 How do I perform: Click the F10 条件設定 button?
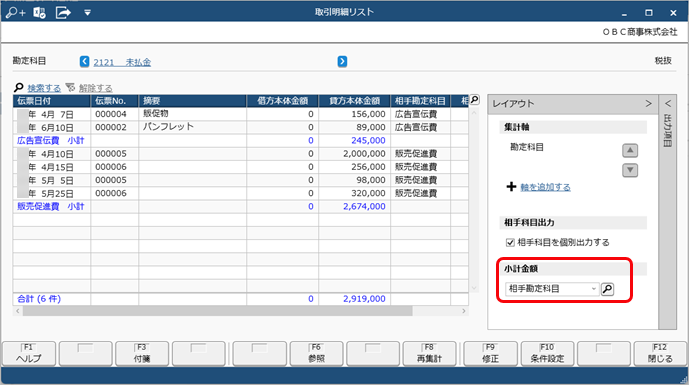[x=547, y=353]
